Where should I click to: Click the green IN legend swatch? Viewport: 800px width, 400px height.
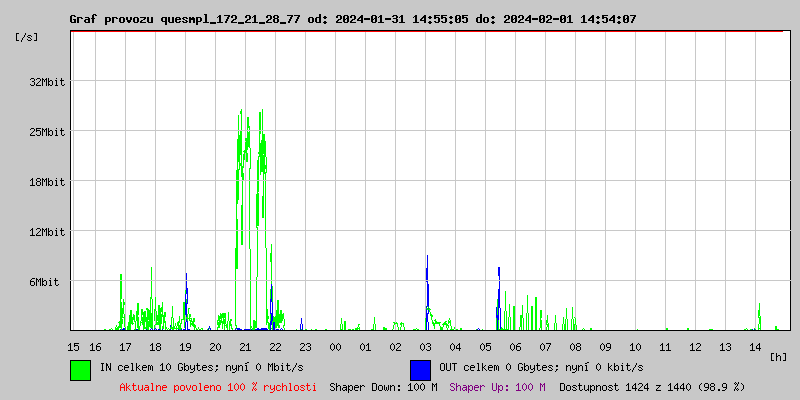click(80, 369)
